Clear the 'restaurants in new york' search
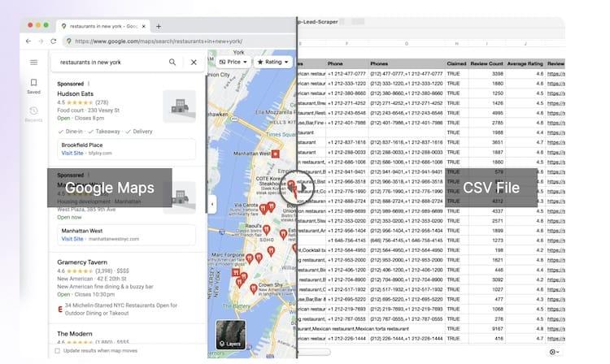610x364 pixels. click(x=194, y=62)
